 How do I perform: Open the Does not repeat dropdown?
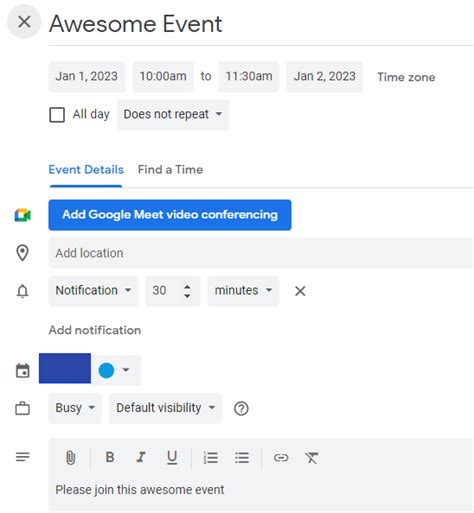173,114
